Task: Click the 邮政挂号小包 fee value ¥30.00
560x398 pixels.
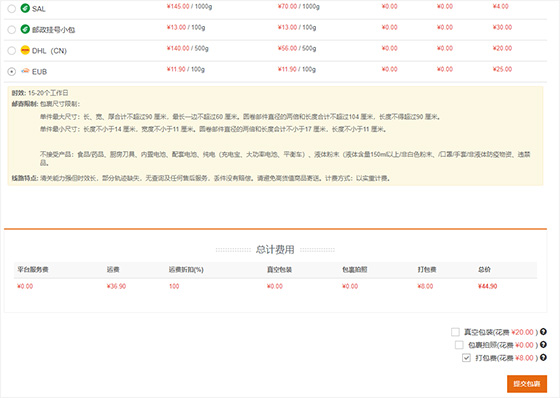Action: coord(502,28)
